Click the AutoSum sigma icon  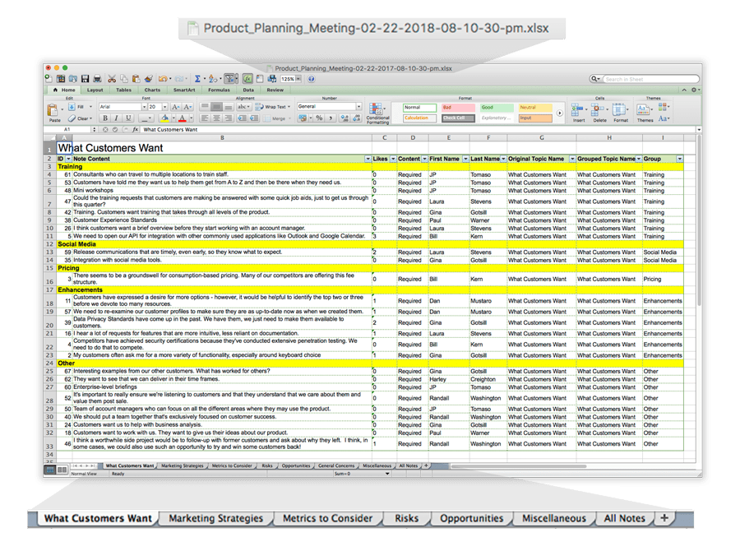197,79
